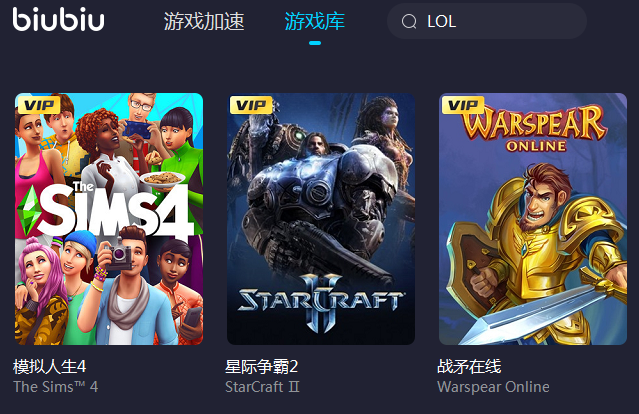Click the 星际争霸2 title text
Image resolution: width=639 pixels, height=414 pixels.
click(x=262, y=366)
